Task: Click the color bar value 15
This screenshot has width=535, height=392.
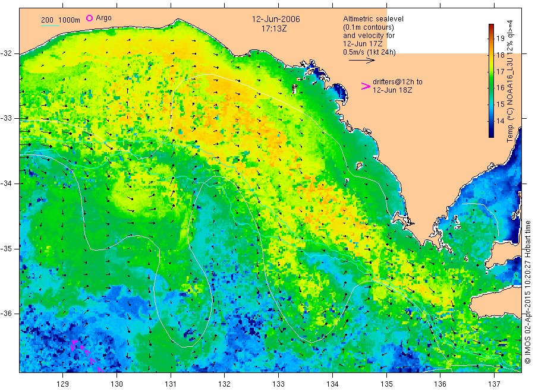Action: [500, 105]
